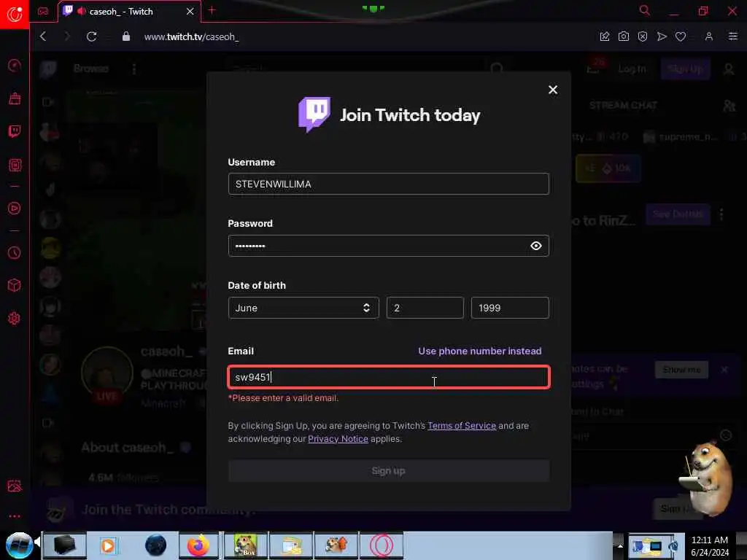
Task: Open Extensions cube icon in the sidebar
Action: point(15,285)
